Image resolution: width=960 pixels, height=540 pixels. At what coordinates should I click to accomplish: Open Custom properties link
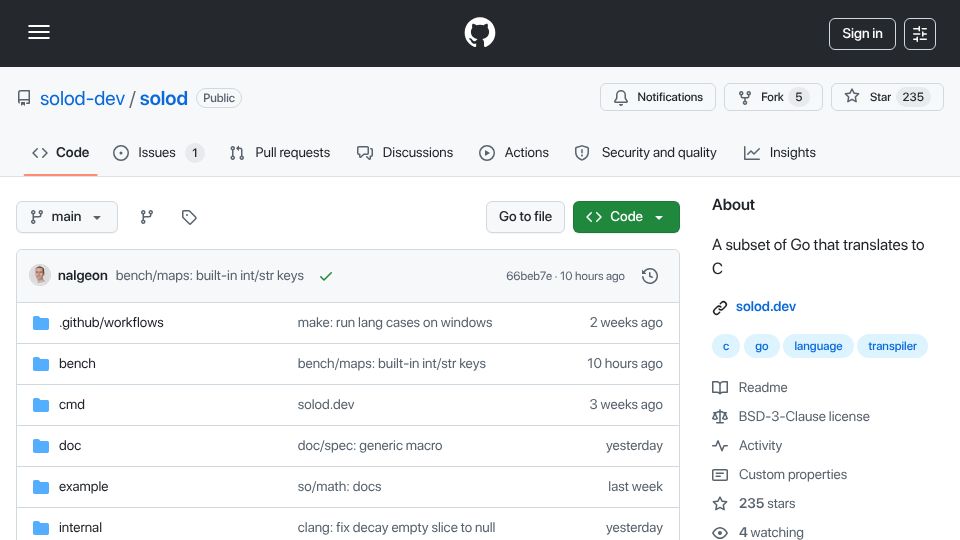[x=779, y=474]
